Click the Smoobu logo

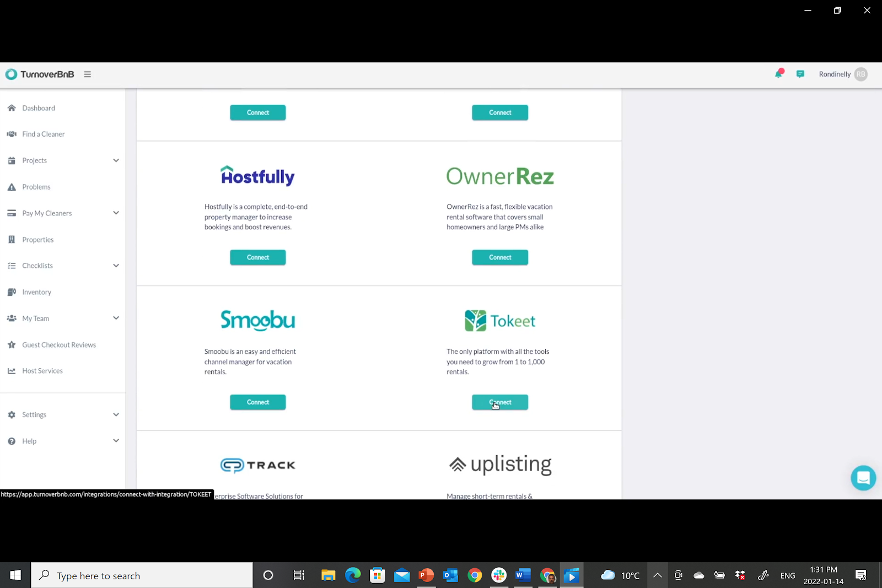pyautogui.click(x=257, y=320)
